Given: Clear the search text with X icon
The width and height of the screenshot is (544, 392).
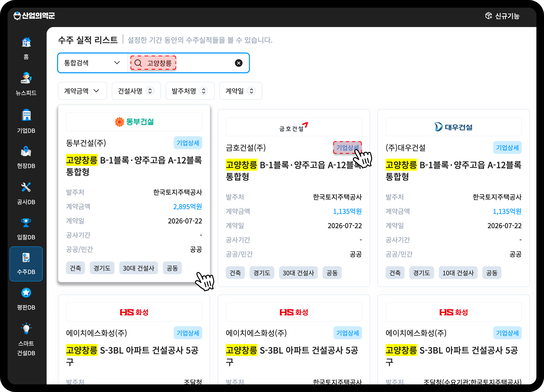Looking at the screenshot, I should coord(238,63).
